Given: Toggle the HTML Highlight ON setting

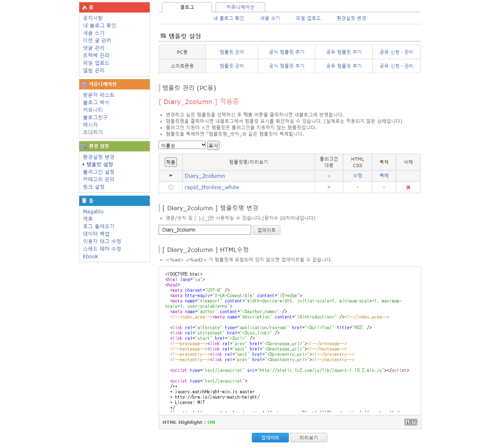Looking at the screenshot, I should point(211,423).
